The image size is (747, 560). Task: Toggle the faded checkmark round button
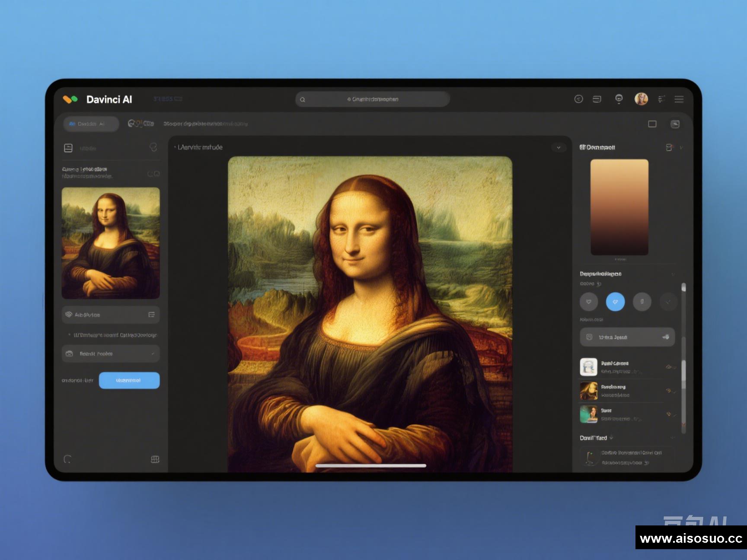(668, 302)
